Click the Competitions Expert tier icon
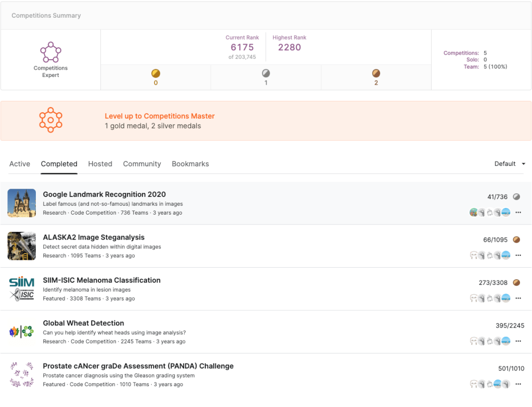Viewport: 532px width, 407px height. point(50,52)
